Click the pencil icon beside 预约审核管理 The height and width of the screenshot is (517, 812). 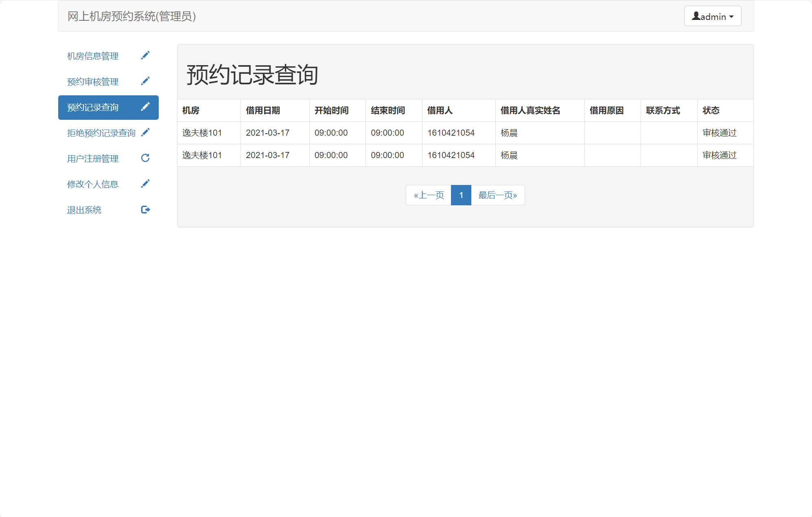(x=146, y=81)
